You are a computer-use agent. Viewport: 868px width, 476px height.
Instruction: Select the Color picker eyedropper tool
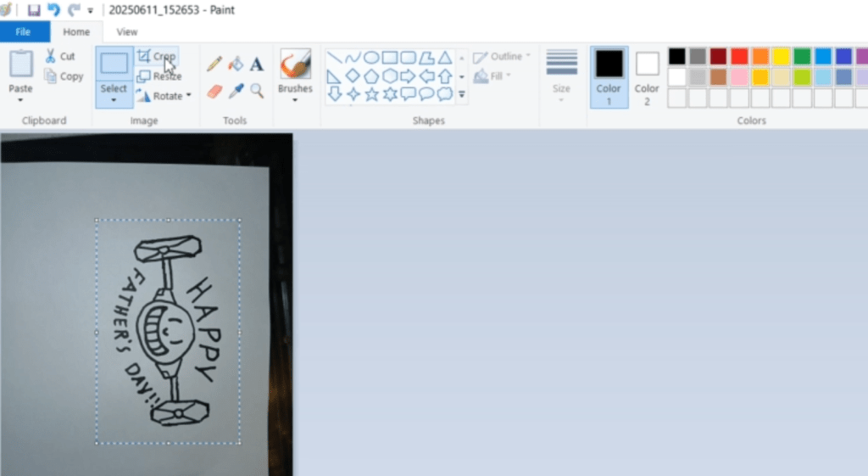[x=236, y=90]
